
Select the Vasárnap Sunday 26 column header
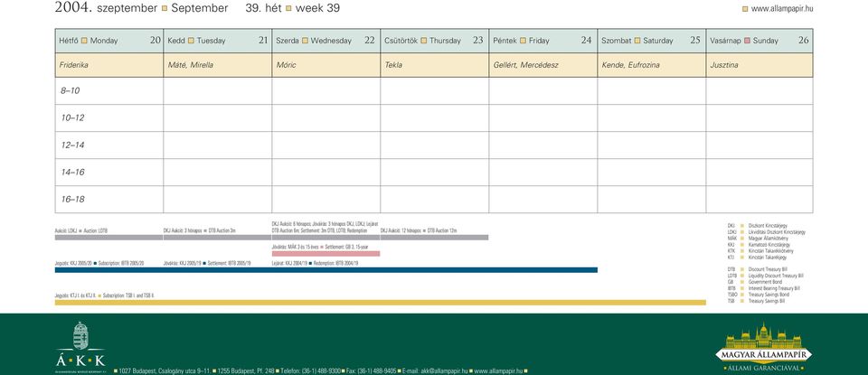(759, 41)
